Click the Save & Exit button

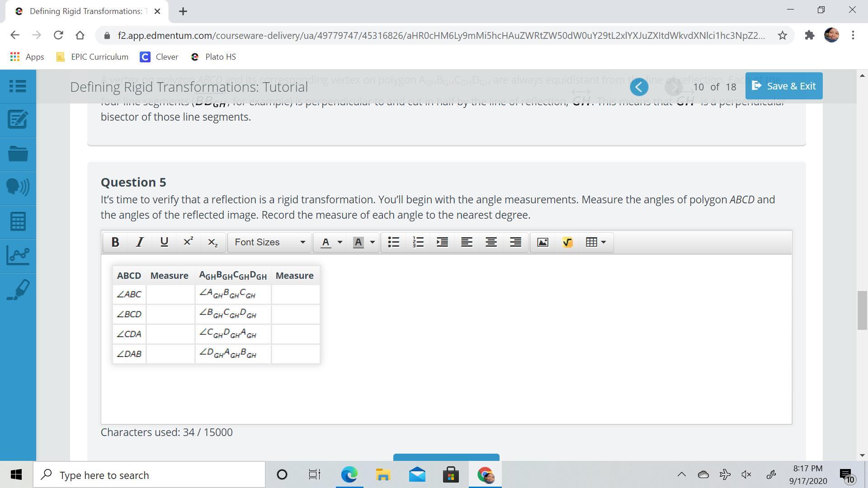(x=783, y=86)
